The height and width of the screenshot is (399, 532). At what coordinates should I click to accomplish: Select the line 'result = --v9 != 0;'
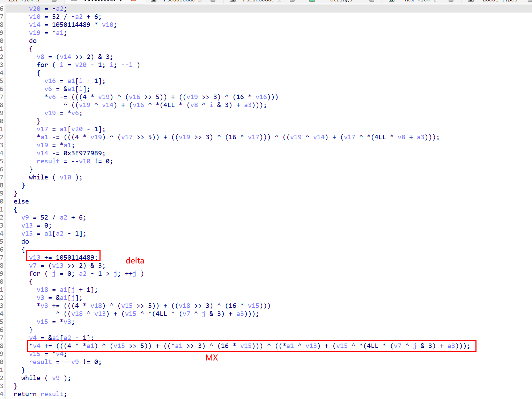[65, 362]
